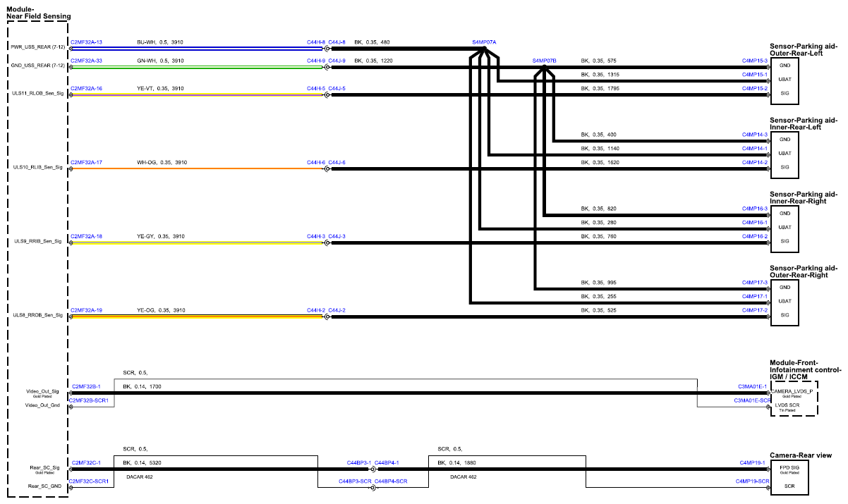
Task: Open inline connector C44H-8
Action: click(316, 42)
